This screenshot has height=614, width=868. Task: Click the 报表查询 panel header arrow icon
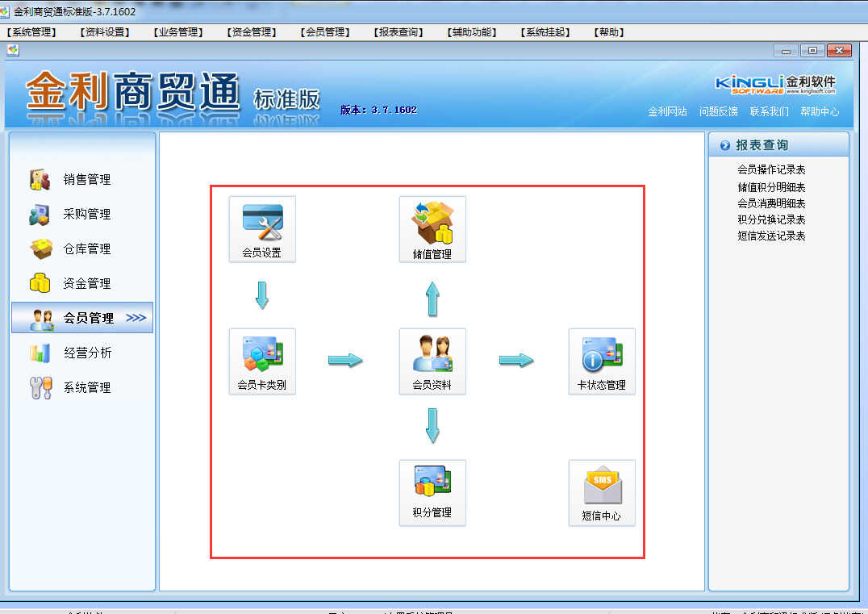coord(724,145)
